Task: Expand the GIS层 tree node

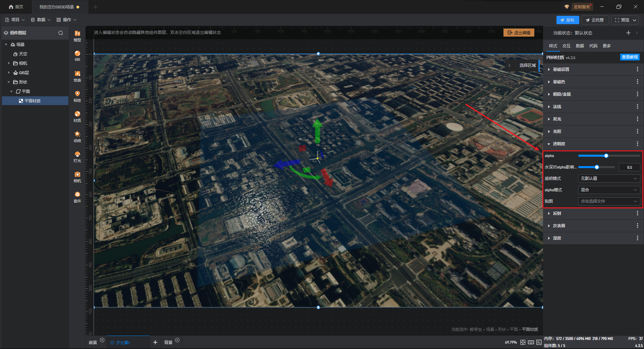Action: pyautogui.click(x=9, y=72)
